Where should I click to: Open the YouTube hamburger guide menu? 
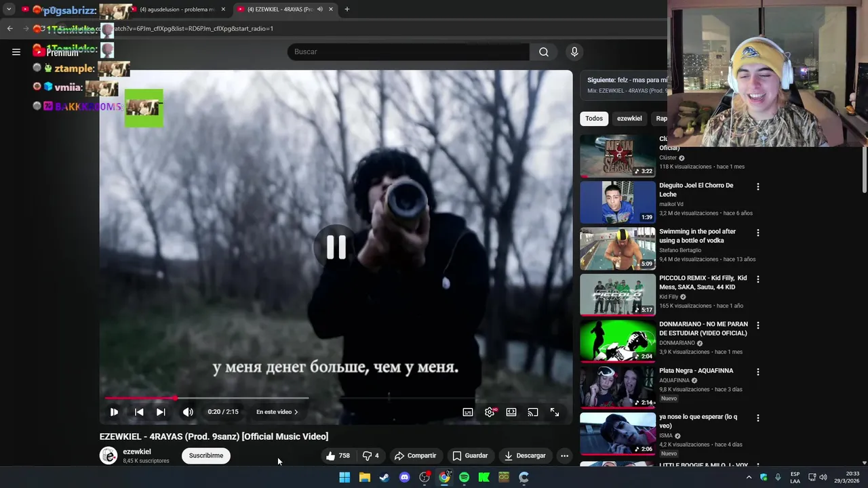click(16, 52)
